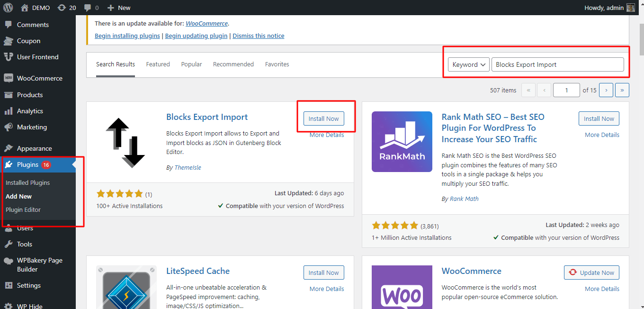The height and width of the screenshot is (309, 644).
Task: Open the LiteSpeed Cache title link
Action: point(198,271)
